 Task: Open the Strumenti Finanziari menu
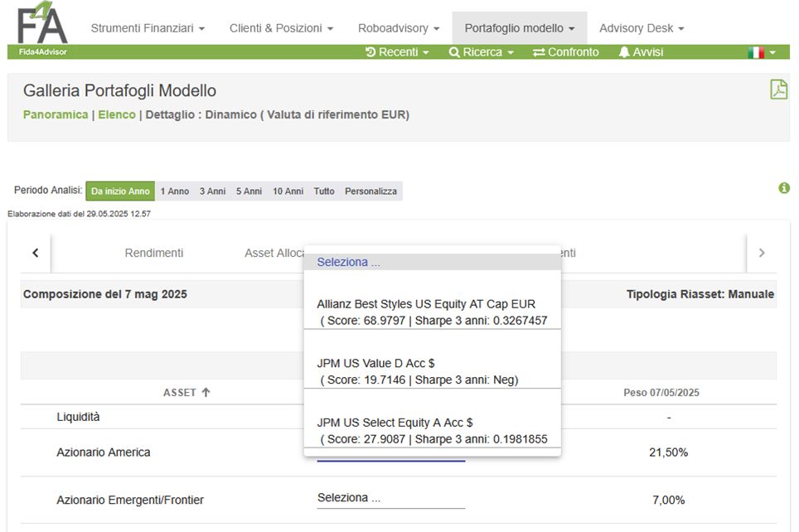coord(148,28)
